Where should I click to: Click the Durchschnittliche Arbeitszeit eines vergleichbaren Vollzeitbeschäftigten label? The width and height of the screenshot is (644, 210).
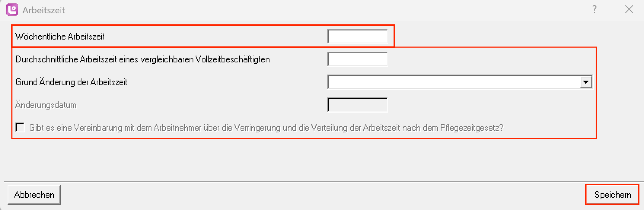pos(143,59)
